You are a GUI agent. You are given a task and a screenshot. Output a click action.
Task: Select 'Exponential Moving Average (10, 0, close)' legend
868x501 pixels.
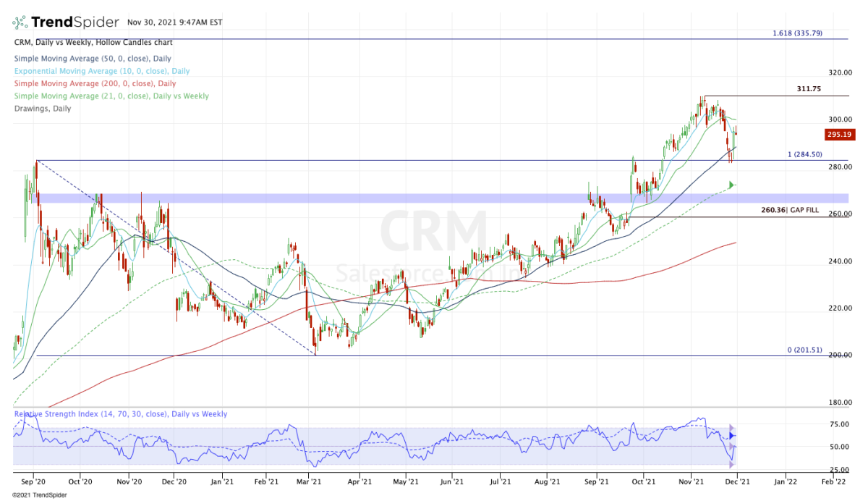pos(101,71)
